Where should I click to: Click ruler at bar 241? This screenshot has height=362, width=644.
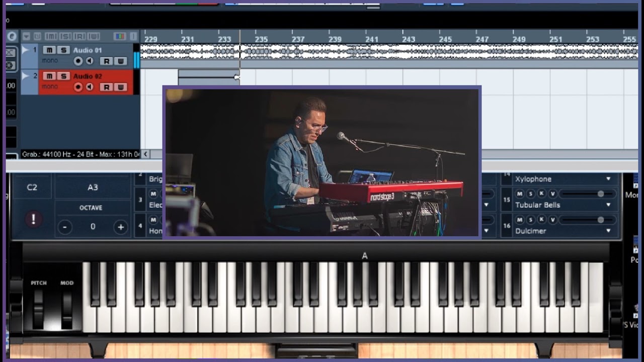[x=372, y=39]
